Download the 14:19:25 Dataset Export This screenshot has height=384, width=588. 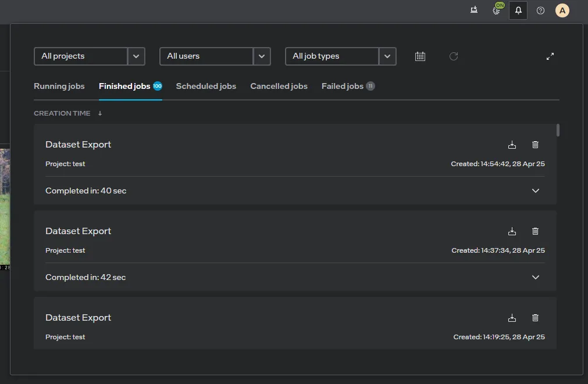[x=512, y=318]
